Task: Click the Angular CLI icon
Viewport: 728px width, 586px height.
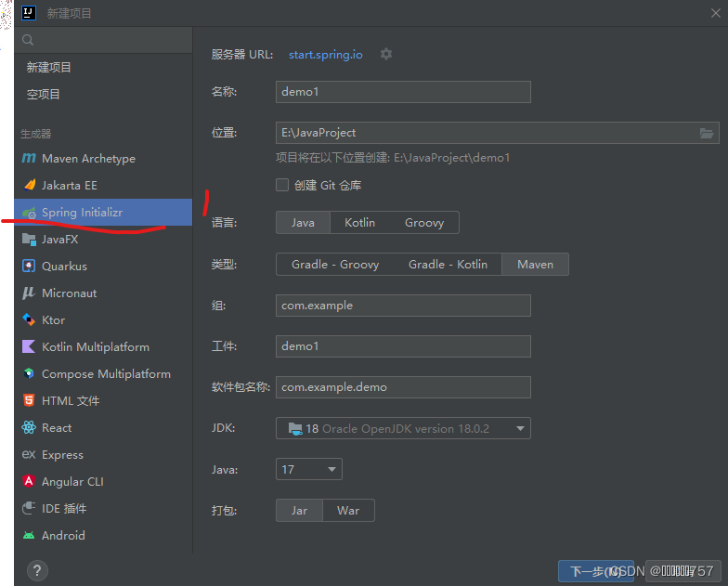Action: pyautogui.click(x=29, y=481)
